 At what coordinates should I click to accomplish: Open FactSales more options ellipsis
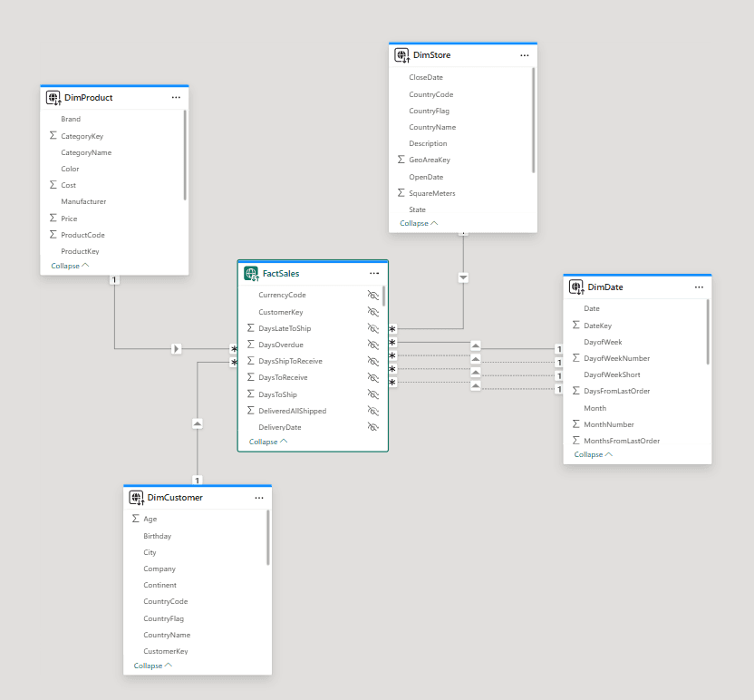click(374, 273)
